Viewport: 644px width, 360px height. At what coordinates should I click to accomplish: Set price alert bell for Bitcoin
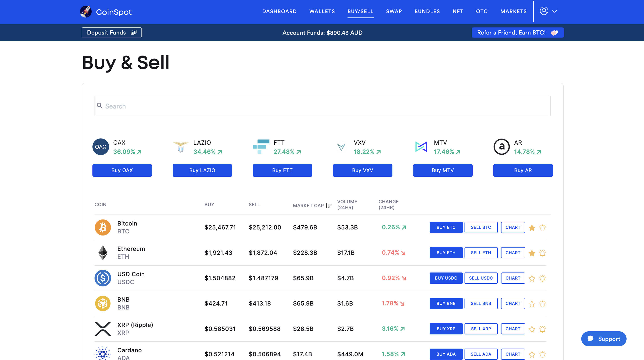[x=542, y=228]
